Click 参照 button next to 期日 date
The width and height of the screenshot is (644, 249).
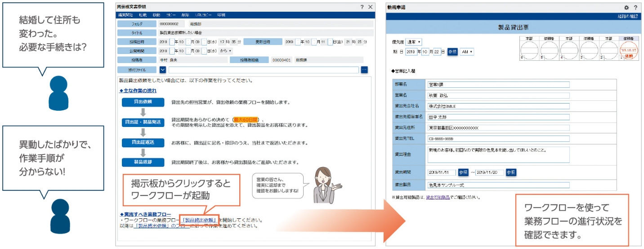coord(452,52)
